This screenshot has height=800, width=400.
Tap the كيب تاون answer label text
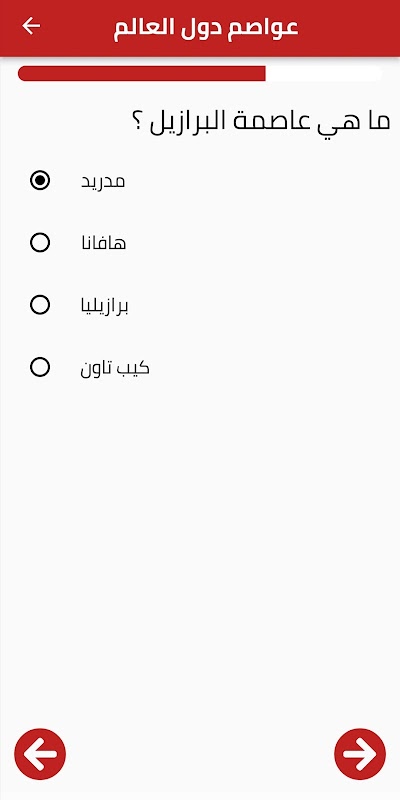pos(115,368)
